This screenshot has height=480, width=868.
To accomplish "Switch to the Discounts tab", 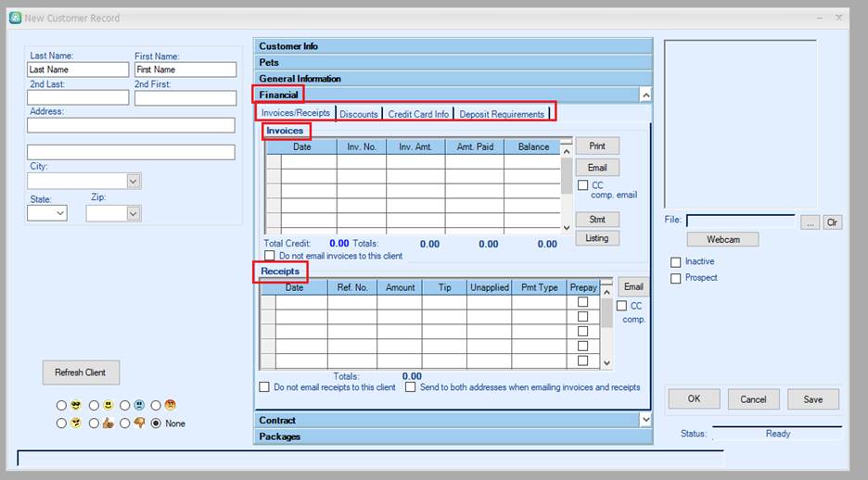I will [359, 114].
